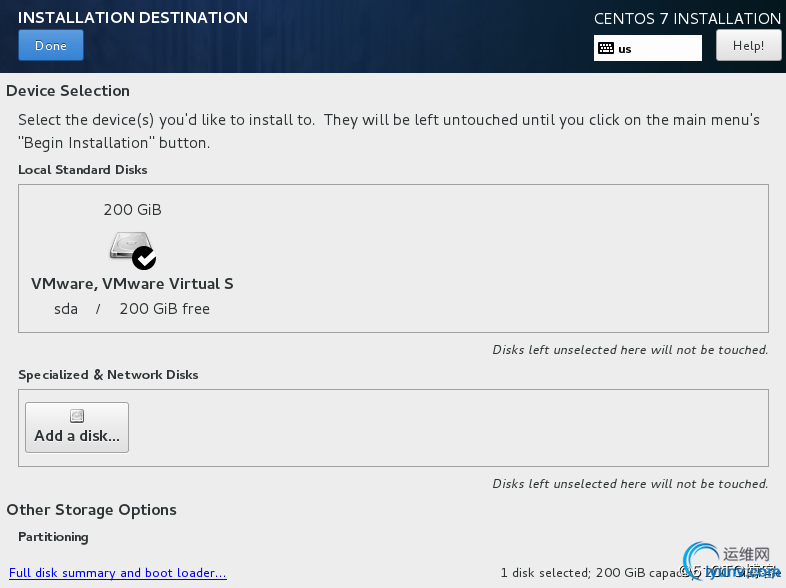Screen dimensions: 786x588
Task: Click the INSTALLATION DESTINATION title
Action: coord(133,18)
